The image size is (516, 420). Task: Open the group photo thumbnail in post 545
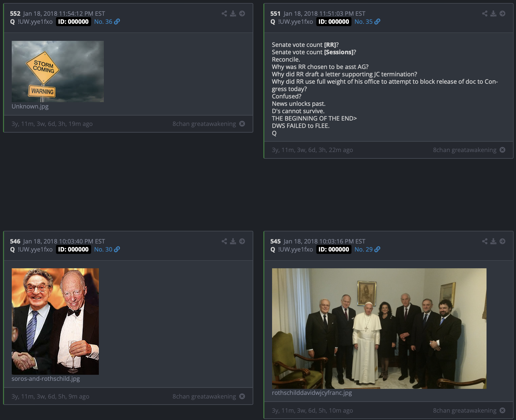tap(379, 328)
